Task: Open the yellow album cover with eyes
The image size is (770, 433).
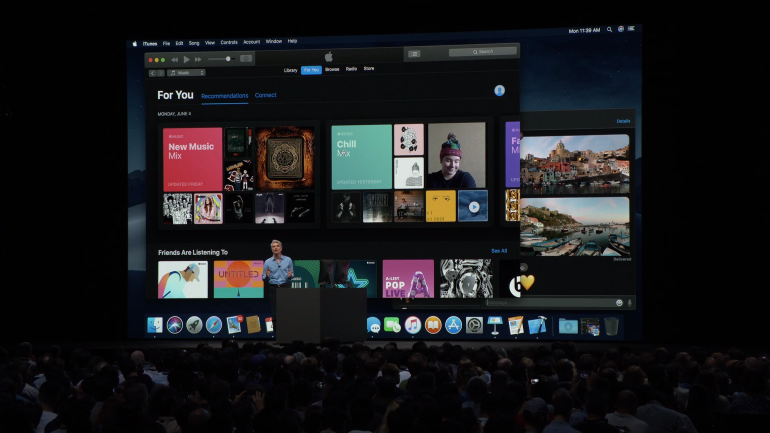Action: pyautogui.click(x=440, y=206)
